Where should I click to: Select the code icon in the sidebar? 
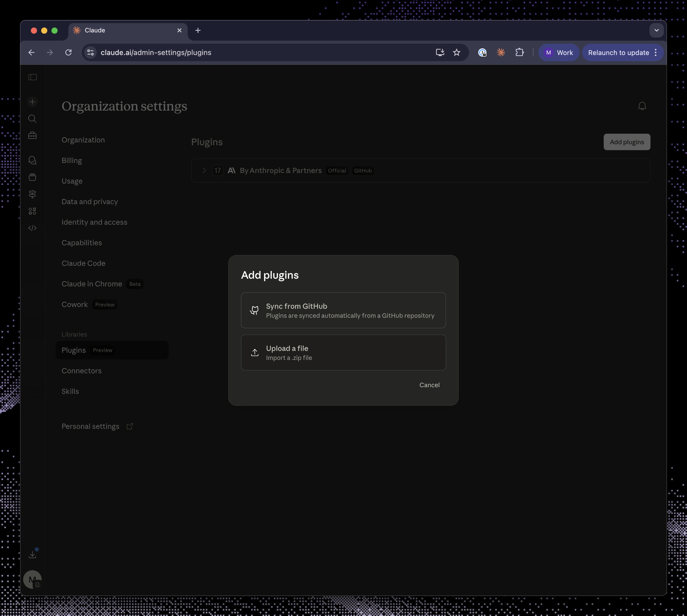point(32,228)
